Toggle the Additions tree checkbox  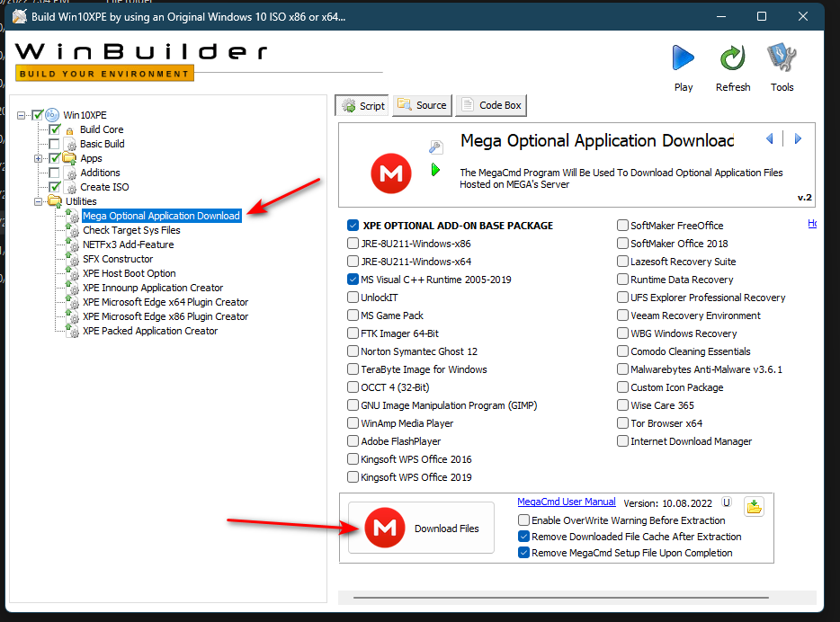click(54, 173)
